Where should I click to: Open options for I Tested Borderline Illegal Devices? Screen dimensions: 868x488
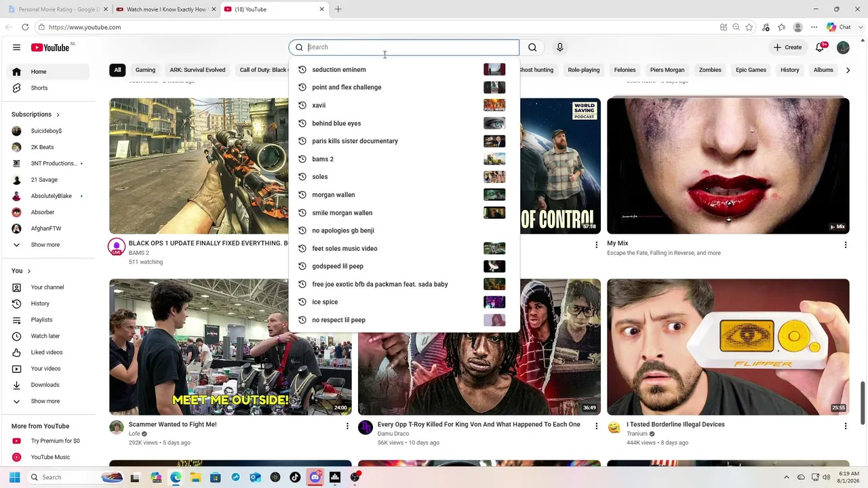pyautogui.click(x=845, y=426)
